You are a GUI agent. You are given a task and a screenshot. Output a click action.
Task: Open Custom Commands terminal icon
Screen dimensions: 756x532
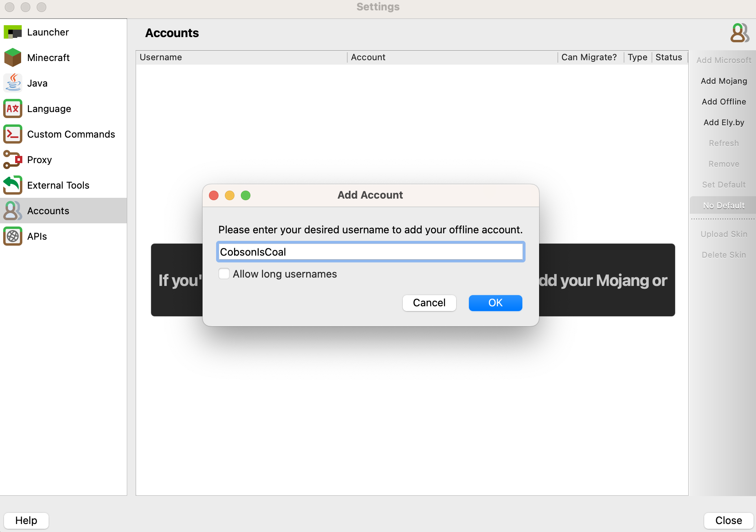(x=13, y=134)
